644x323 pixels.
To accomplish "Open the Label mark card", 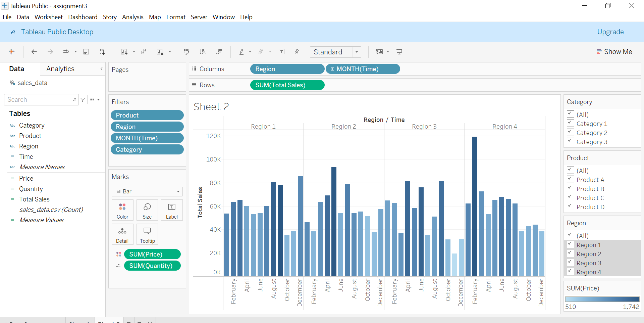I will pos(172,210).
